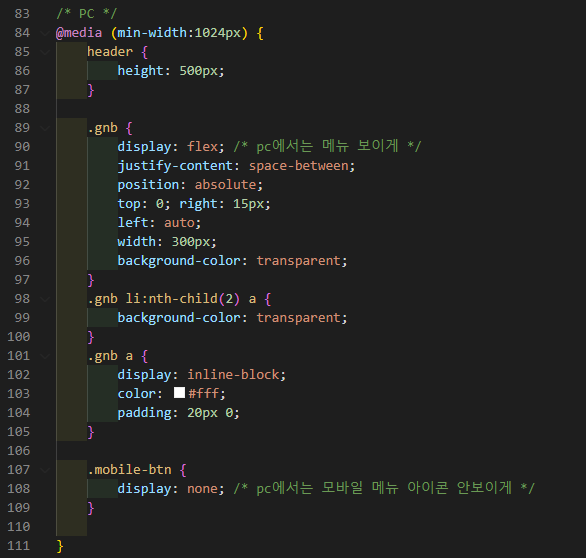
Task: Collapse the .gnb rule chevron at line 89
Action: [45, 128]
